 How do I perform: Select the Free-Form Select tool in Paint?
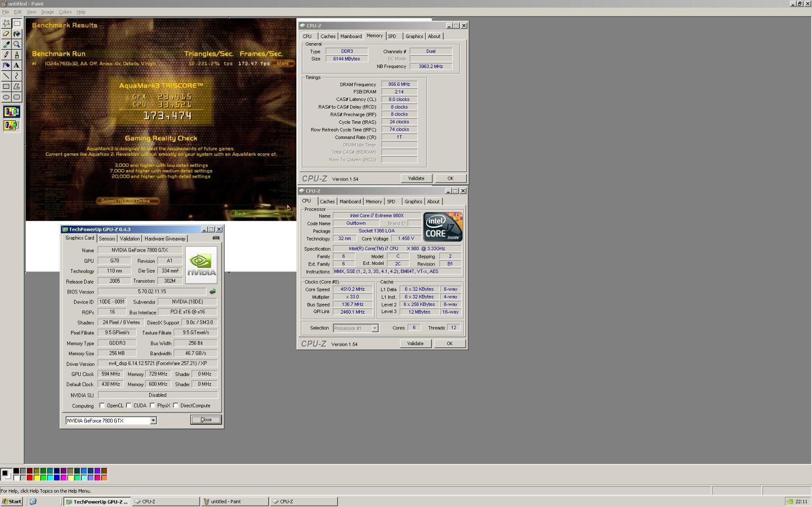6,23
